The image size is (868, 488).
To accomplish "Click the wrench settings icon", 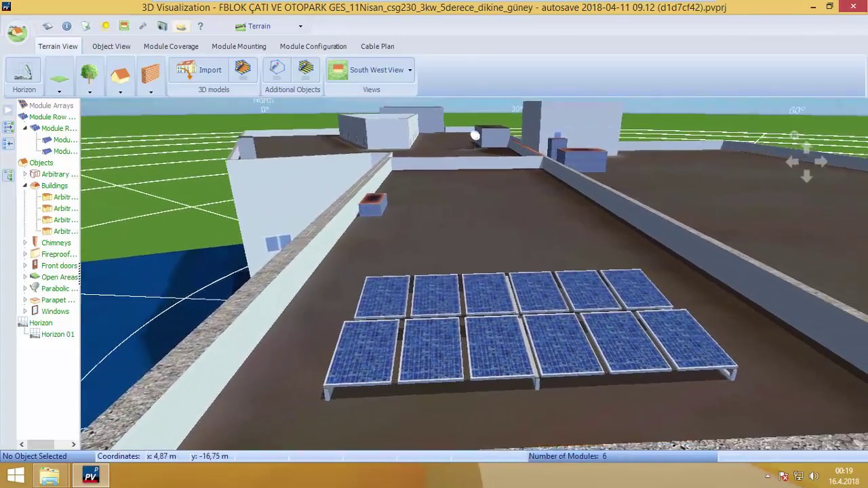I will coord(142,26).
